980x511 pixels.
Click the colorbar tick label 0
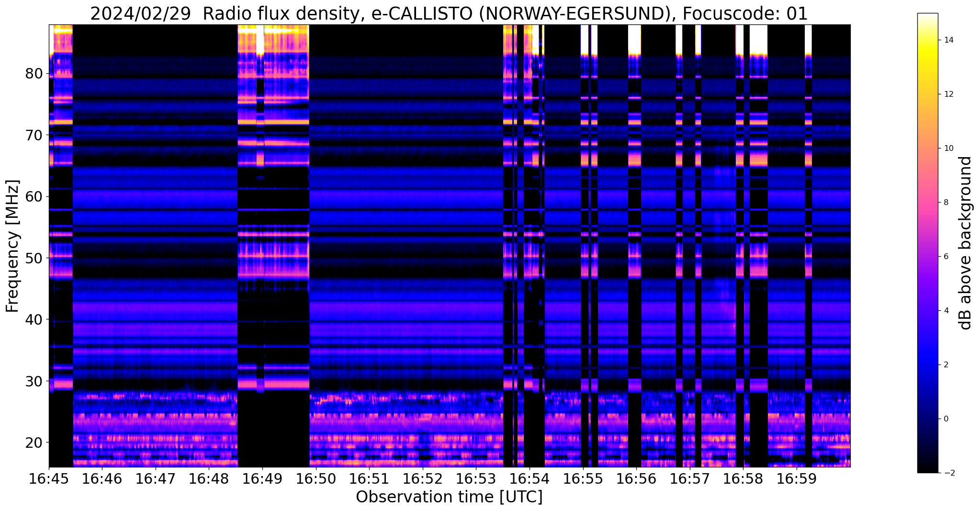tap(945, 419)
